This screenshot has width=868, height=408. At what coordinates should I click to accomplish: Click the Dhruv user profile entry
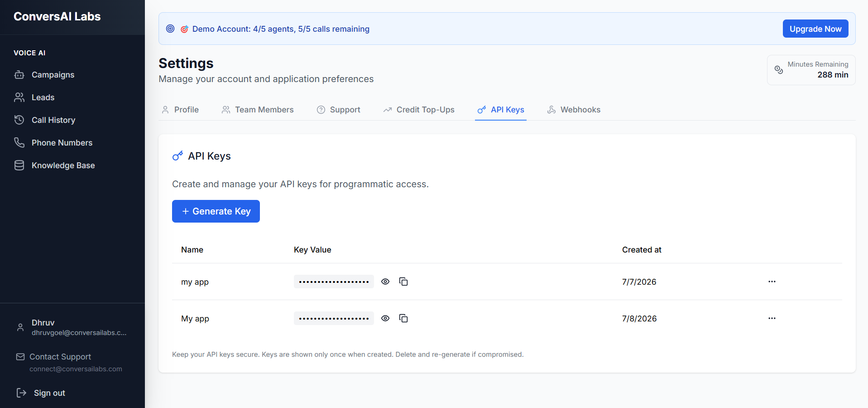[72, 327]
